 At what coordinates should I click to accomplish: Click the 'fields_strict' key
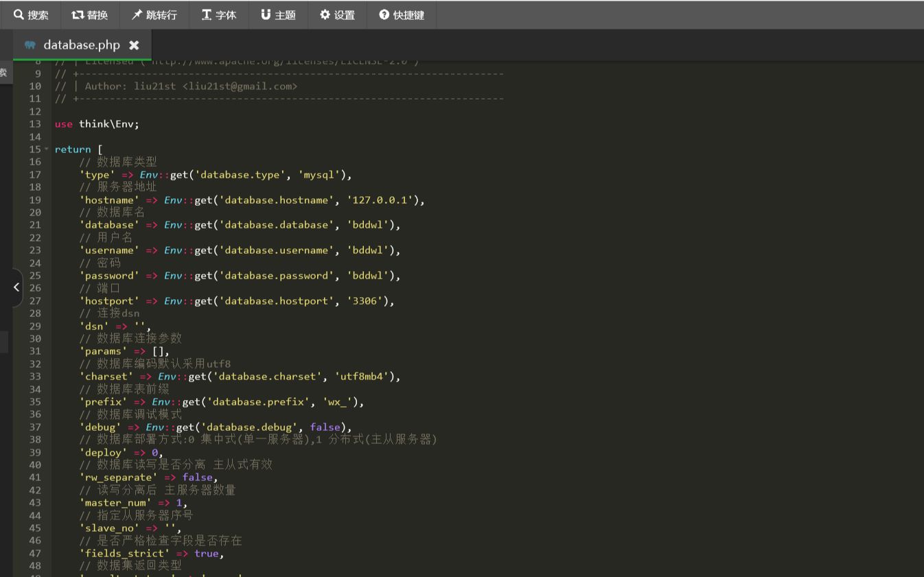coord(124,554)
